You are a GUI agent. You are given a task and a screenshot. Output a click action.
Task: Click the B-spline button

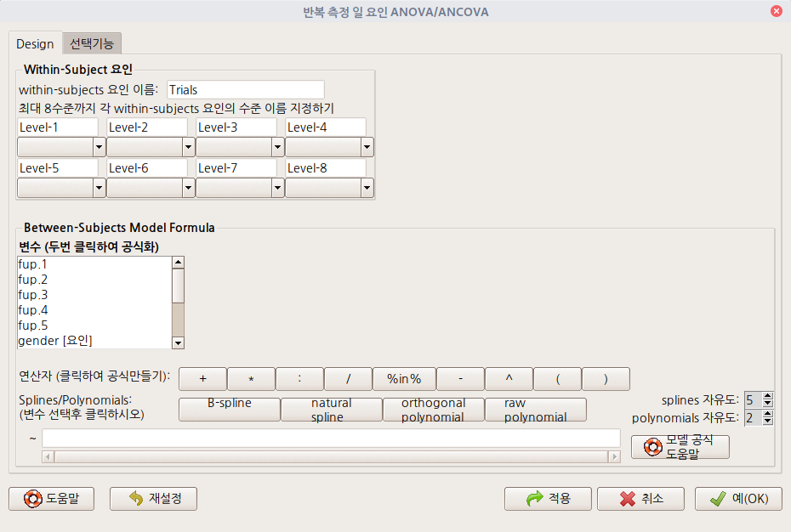click(x=230, y=410)
